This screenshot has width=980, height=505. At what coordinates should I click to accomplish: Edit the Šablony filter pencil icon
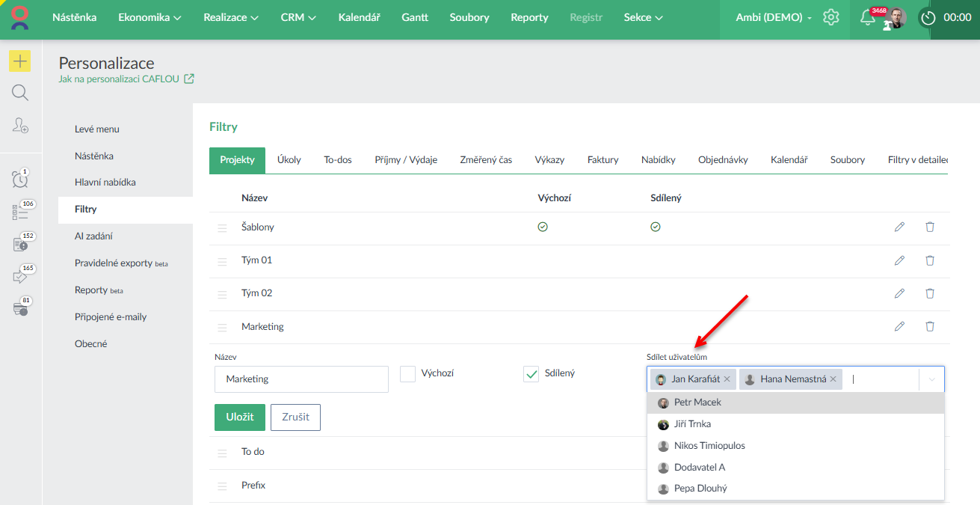coord(899,227)
